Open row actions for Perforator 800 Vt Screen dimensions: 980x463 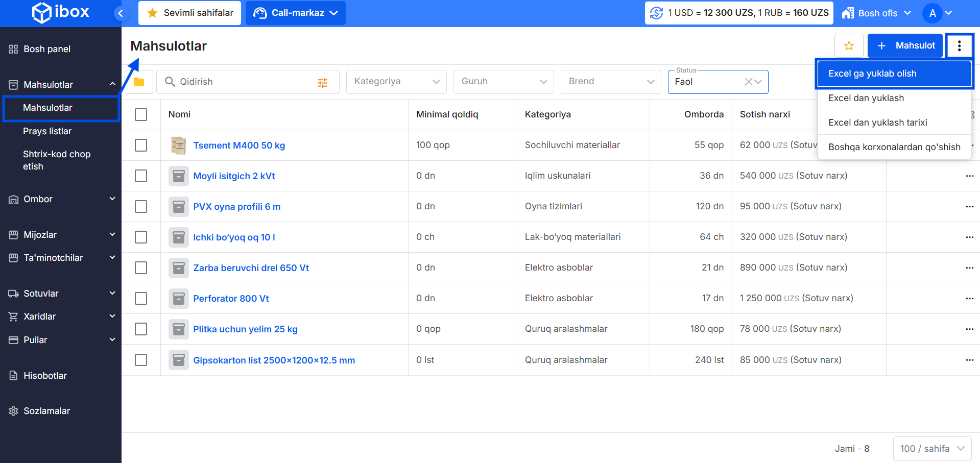pyautogui.click(x=969, y=299)
